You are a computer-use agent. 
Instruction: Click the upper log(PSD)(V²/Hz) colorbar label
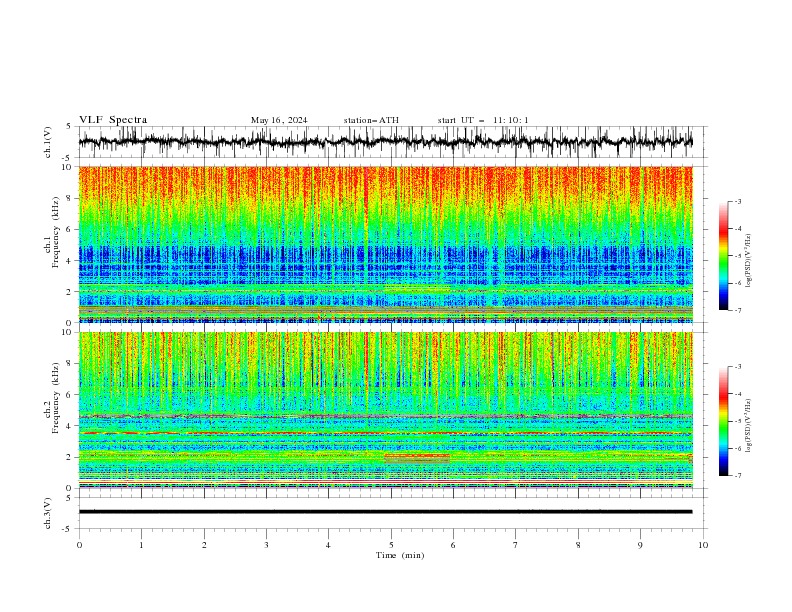[x=749, y=261]
